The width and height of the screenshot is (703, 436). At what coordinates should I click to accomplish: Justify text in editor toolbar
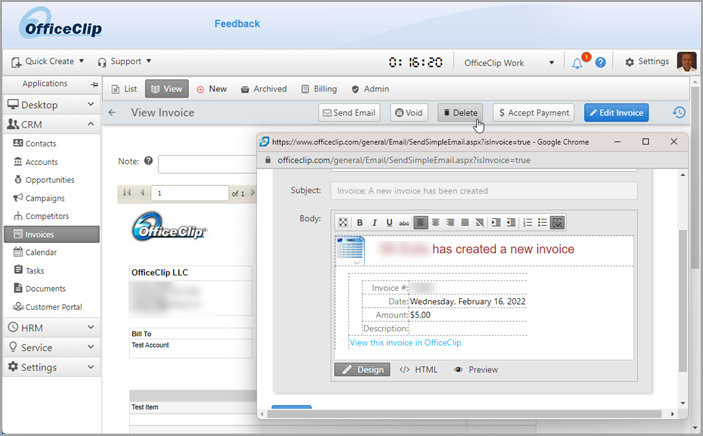pyautogui.click(x=465, y=222)
